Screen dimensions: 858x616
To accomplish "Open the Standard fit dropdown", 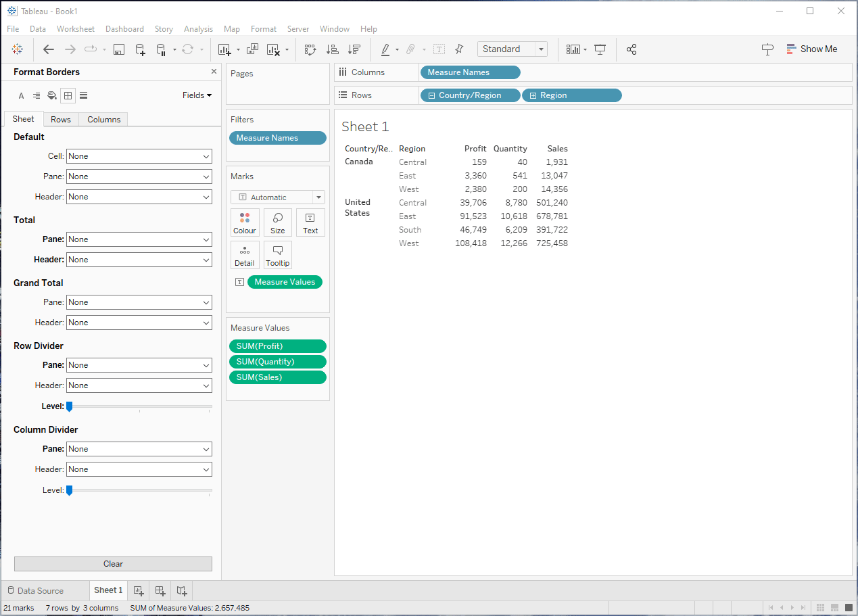I will click(x=512, y=49).
